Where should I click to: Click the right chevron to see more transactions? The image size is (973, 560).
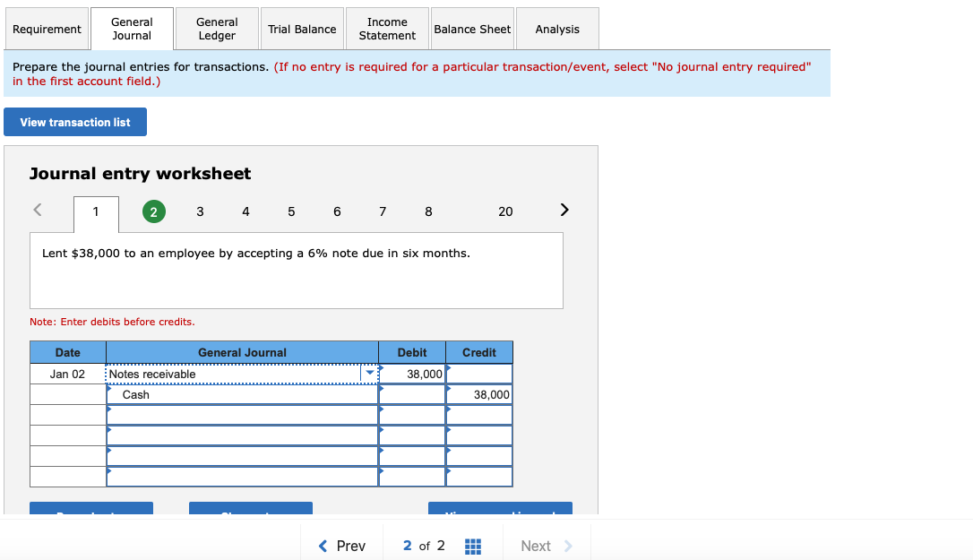click(564, 209)
